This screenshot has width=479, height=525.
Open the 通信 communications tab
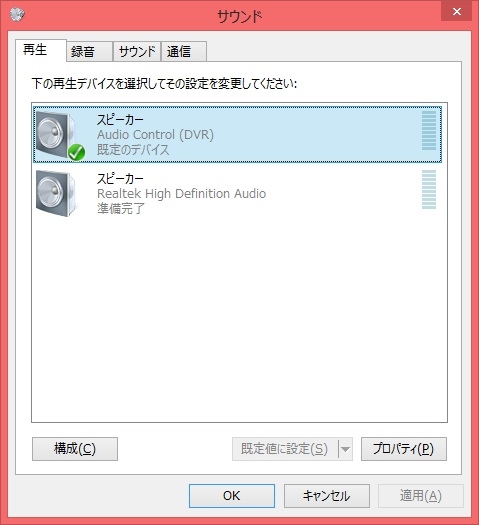click(x=184, y=52)
